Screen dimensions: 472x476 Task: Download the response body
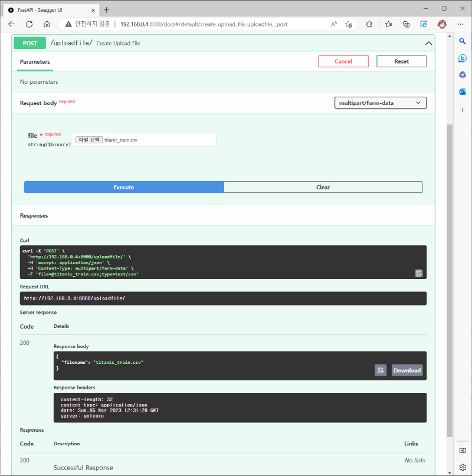pos(407,370)
